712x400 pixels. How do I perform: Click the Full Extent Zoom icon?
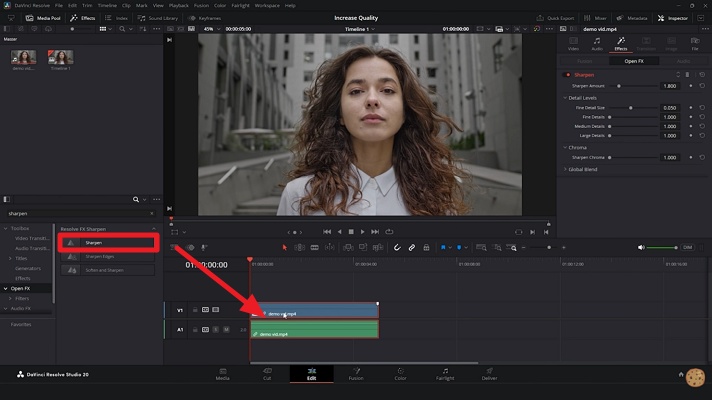(481, 247)
